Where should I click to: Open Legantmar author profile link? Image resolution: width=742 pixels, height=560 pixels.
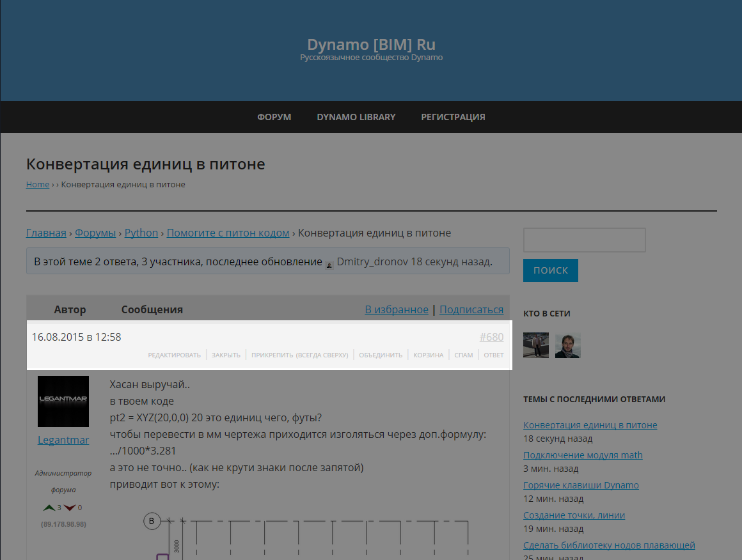[63, 440]
